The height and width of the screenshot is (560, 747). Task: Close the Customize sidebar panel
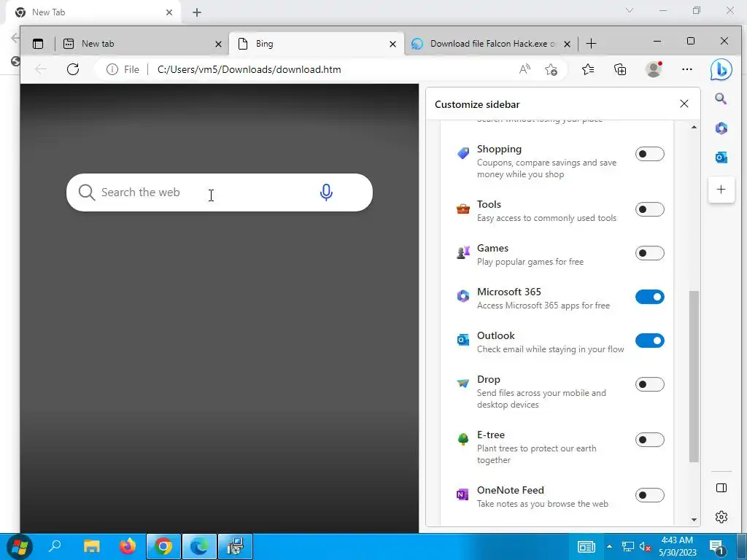coord(684,104)
